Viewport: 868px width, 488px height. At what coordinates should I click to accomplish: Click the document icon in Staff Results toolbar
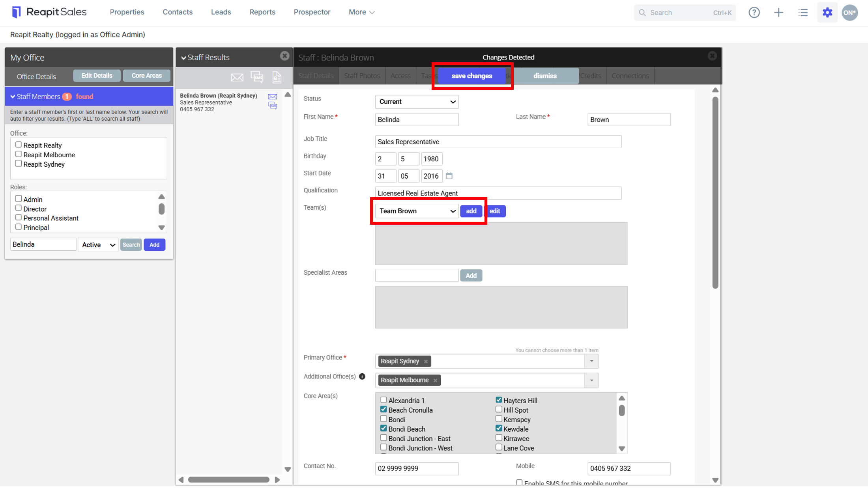pos(277,77)
